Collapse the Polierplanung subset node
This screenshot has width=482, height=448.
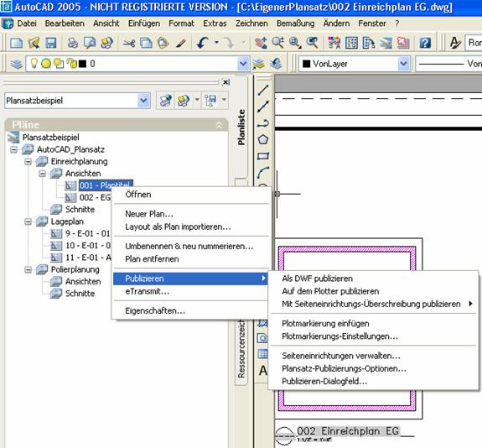pyautogui.click(x=28, y=270)
